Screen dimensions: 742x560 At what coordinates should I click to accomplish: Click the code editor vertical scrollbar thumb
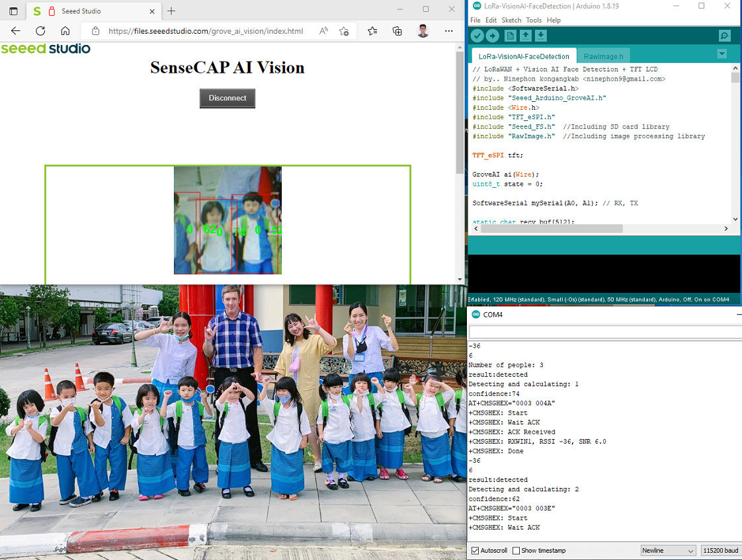point(735,77)
